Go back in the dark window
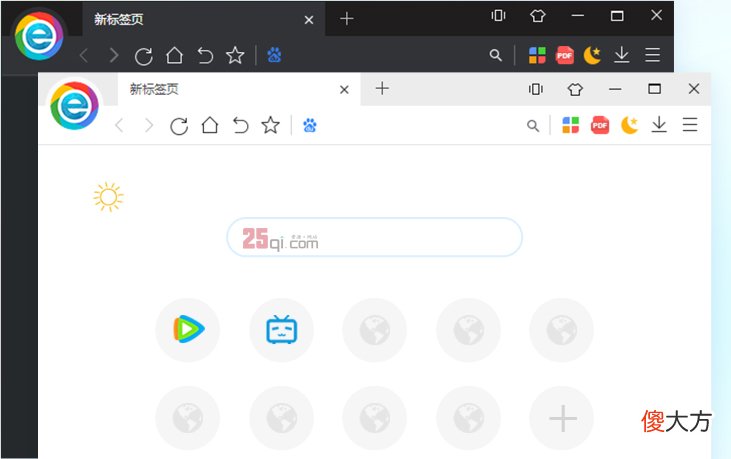The height and width of the screenshot is (459, 731). point(84,55)
